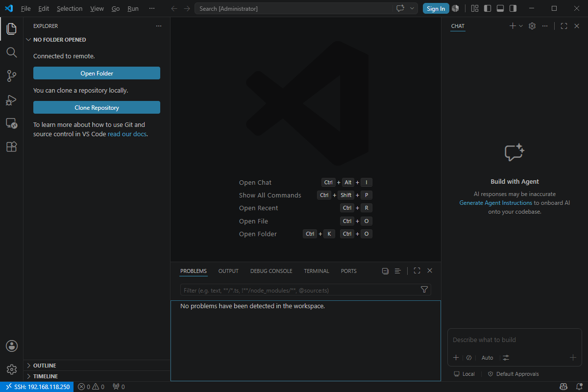Click the filter funnel icon in Problems

tap(424, 290)
